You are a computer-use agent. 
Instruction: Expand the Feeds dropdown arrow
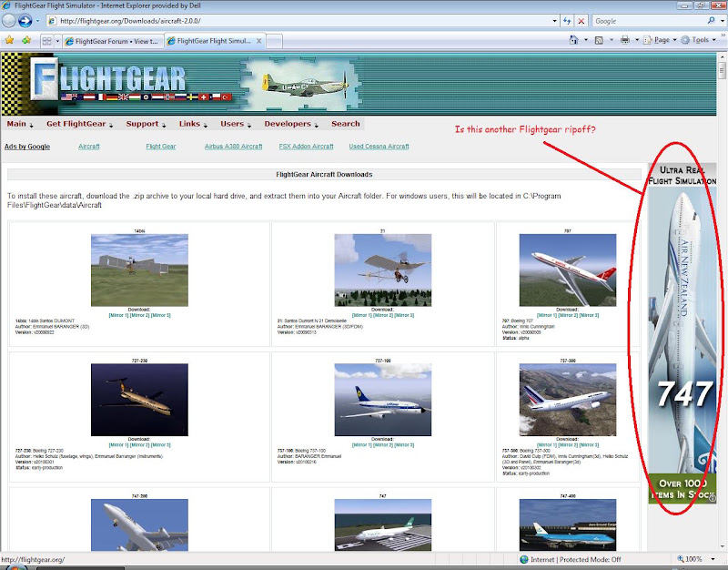click(611, 40)
